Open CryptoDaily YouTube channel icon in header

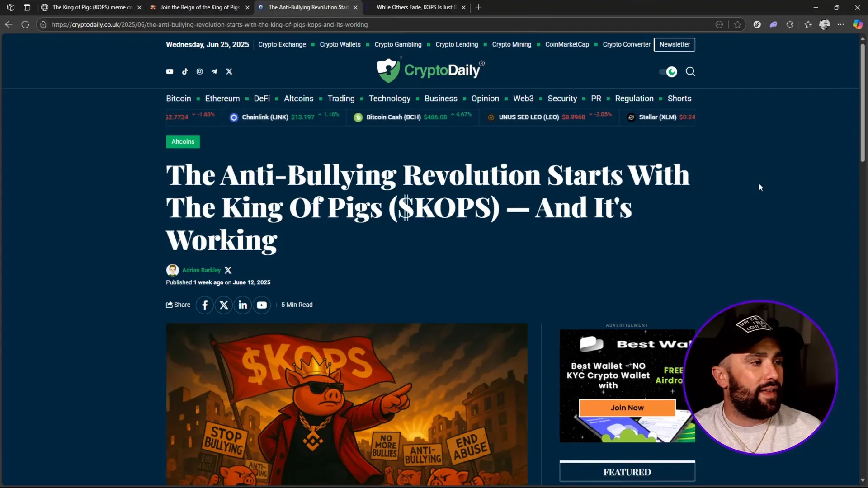170,71
